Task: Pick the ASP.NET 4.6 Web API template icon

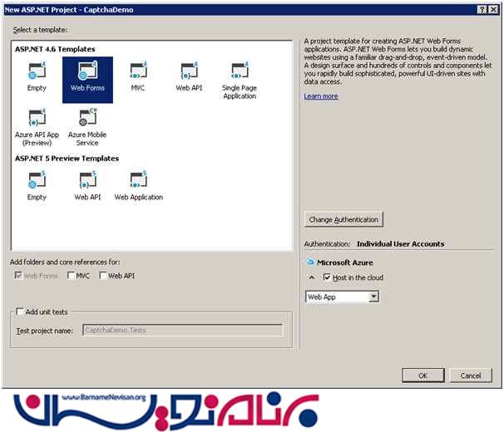Action: 189,71
